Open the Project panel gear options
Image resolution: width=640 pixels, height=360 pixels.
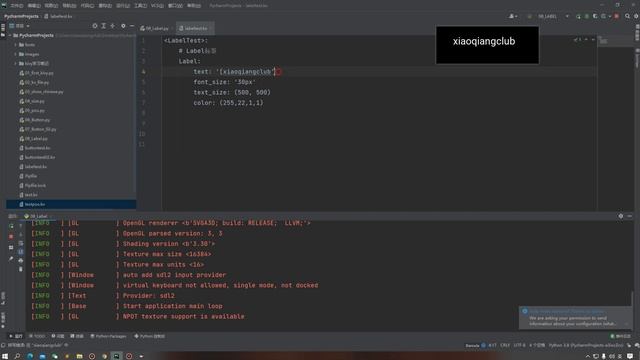point(123,26)
